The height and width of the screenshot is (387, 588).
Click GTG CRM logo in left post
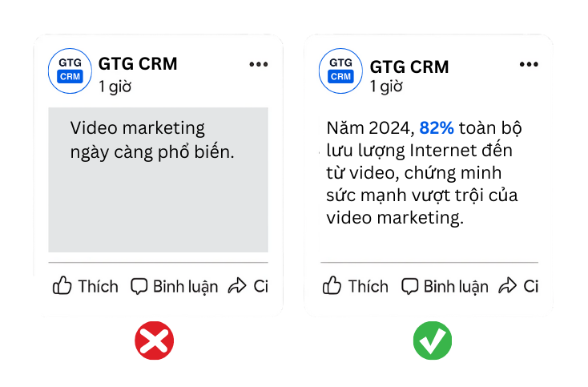pos(70,71)
